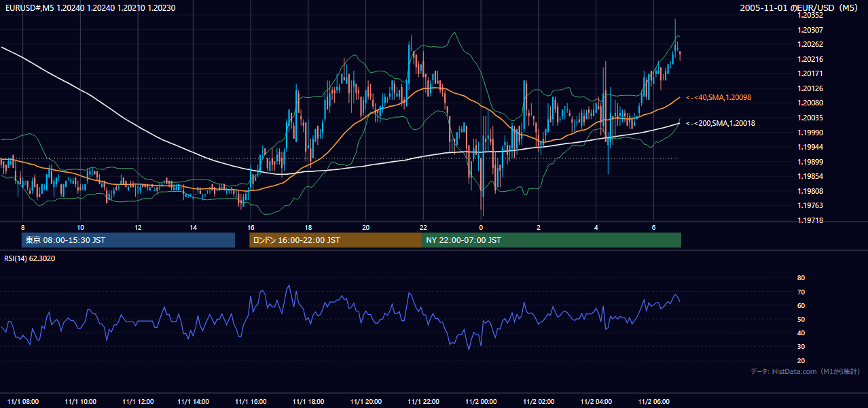
Task: Click the 1.19718 price axis label
Action: [810, 220]
